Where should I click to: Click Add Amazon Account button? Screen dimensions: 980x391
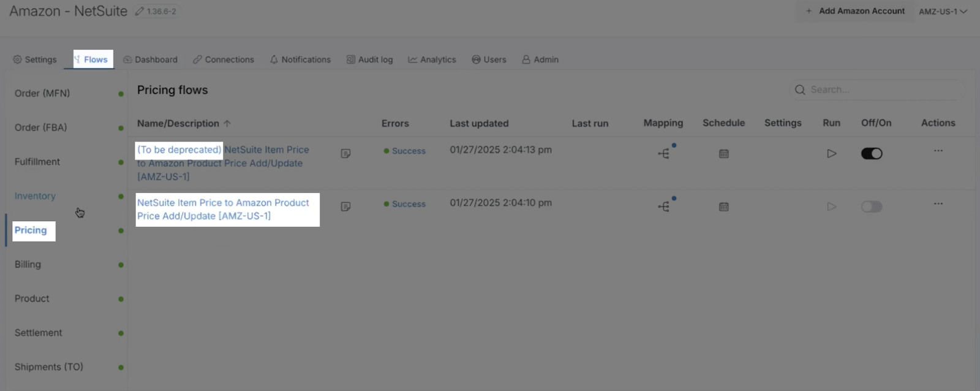pyautogui.click(x=855, y=11)
